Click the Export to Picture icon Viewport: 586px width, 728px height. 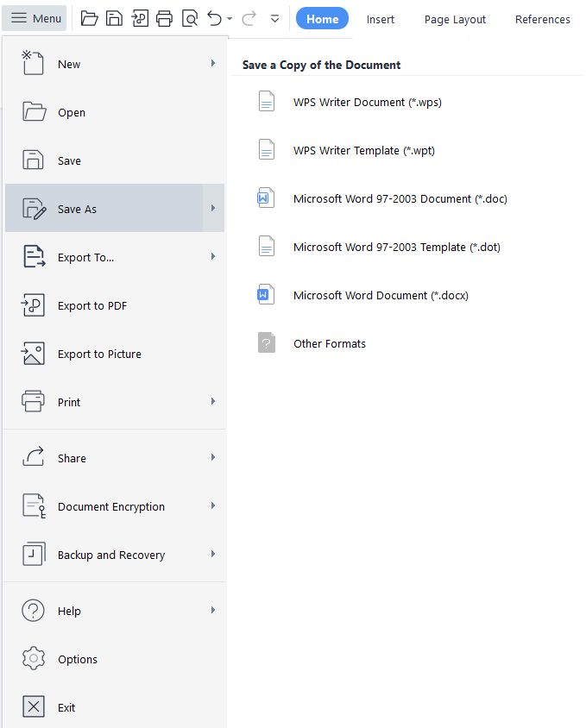[33, 354]
